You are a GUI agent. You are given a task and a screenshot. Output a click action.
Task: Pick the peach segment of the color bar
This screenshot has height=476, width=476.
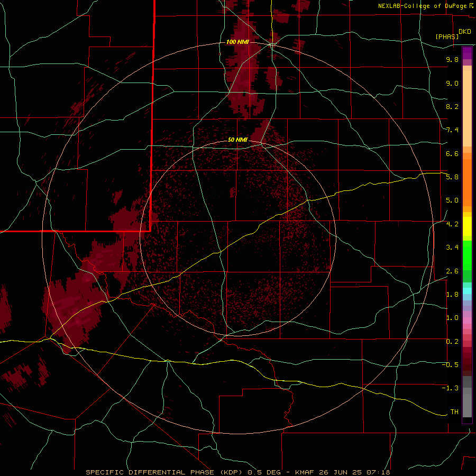point(467,108)
